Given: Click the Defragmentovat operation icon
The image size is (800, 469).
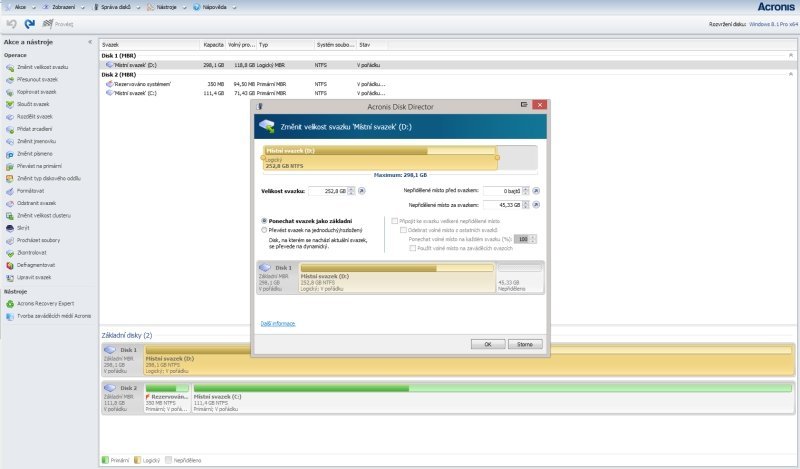Looking at the screenshot, I should (x=10, y=265).
